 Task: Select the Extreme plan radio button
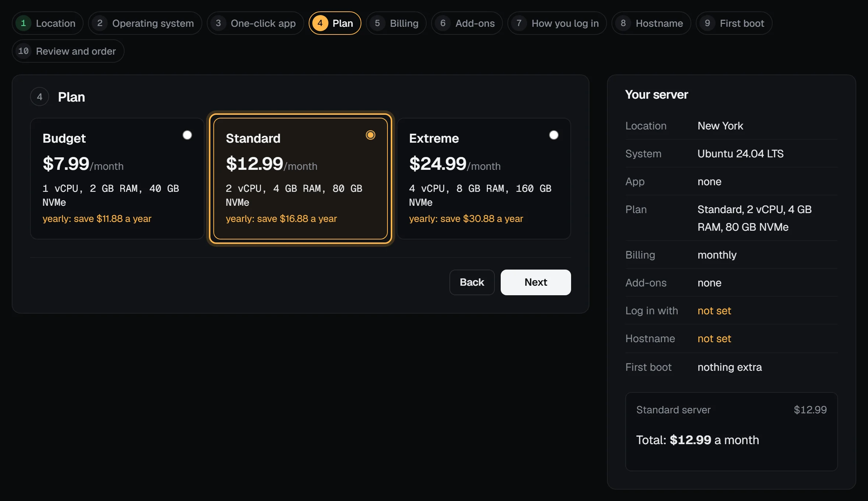point(554,135)
